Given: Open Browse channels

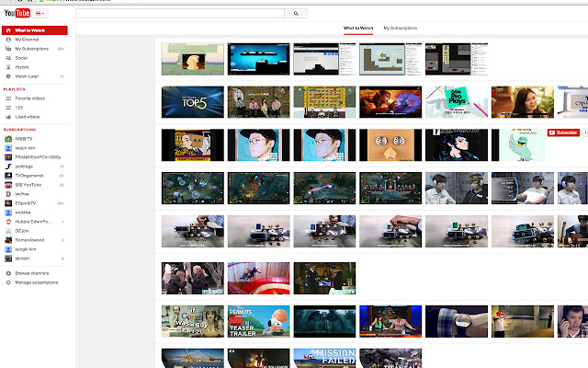Looking at the screenshot, I should 32,273.
